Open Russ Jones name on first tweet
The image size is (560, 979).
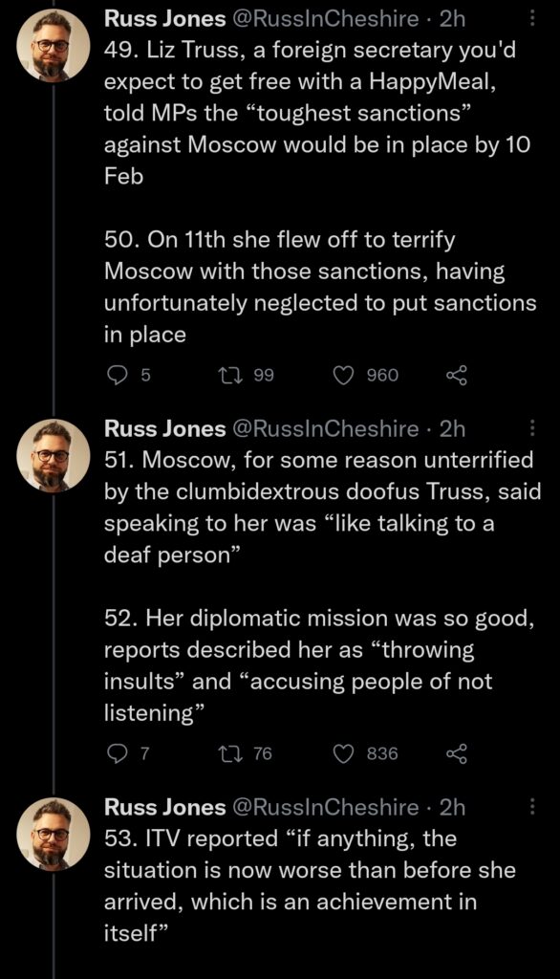pyautogui.click(x=164, y=19)
